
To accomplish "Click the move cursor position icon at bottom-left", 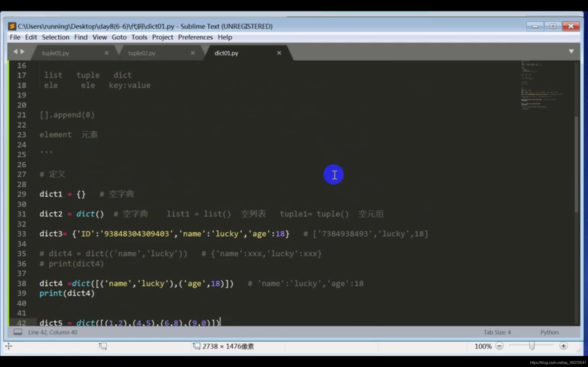I will point(8,346).
